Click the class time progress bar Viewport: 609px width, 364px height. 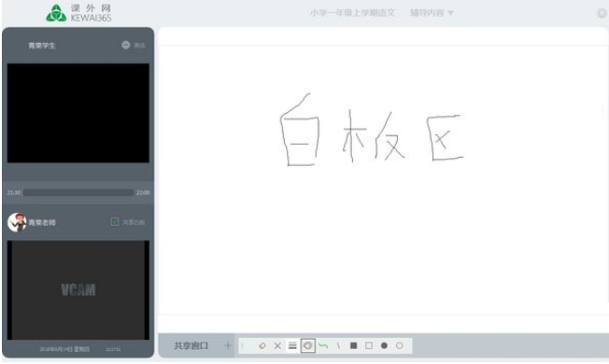[x=78, y=192]
